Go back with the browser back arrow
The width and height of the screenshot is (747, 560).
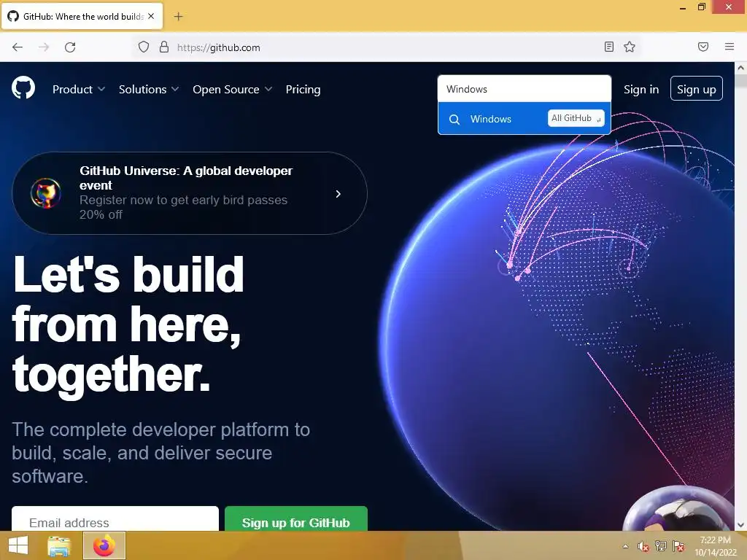tap(18, 47)
